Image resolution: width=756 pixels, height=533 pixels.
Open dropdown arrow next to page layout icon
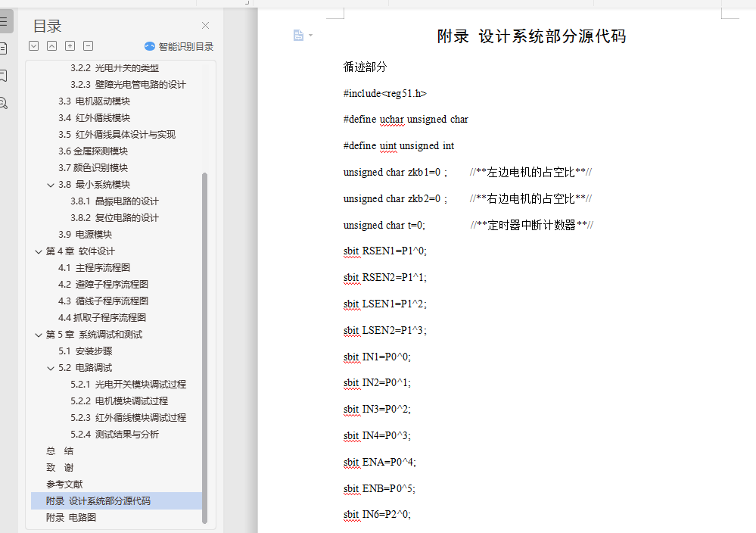tap(310, 36)
